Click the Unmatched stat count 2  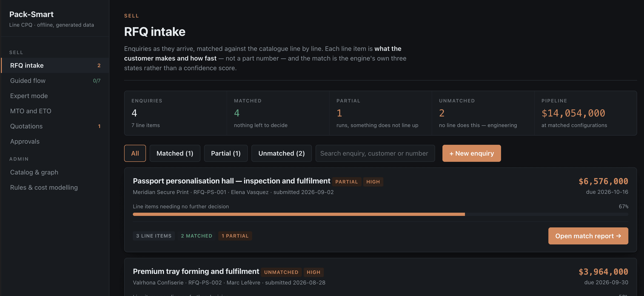pos(442,113)
